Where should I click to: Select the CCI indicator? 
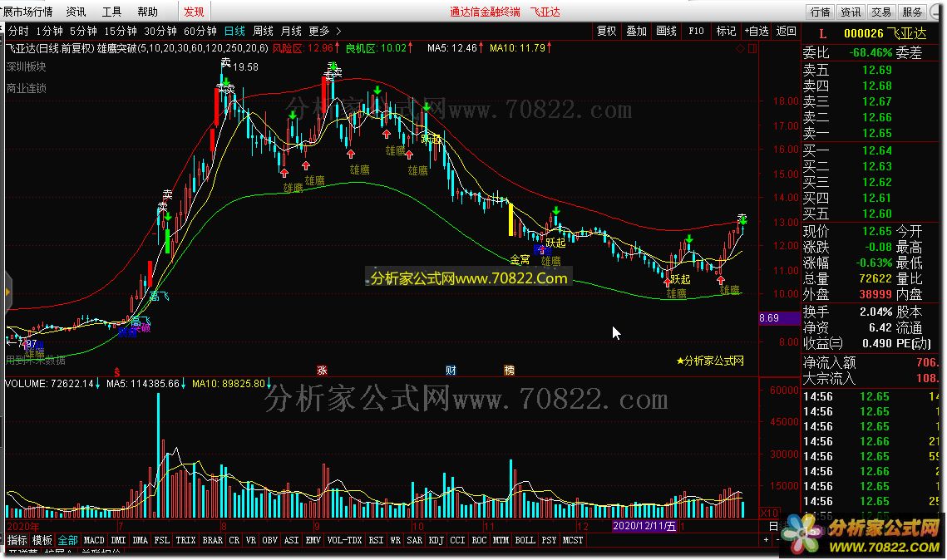(457, 540)
